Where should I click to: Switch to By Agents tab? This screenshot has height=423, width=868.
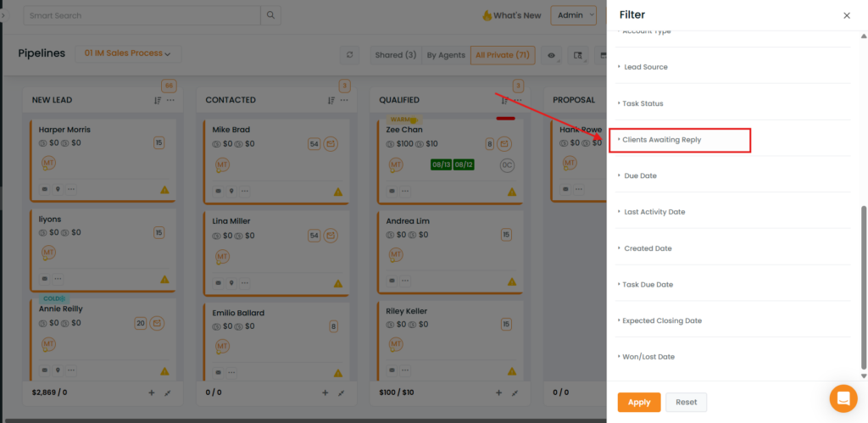point(446,55)
